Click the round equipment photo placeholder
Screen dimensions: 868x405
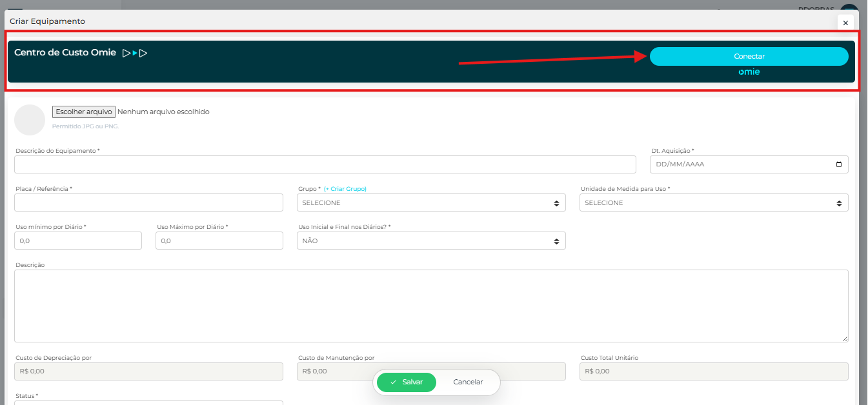pyautogui.click(x=30, y=120)
